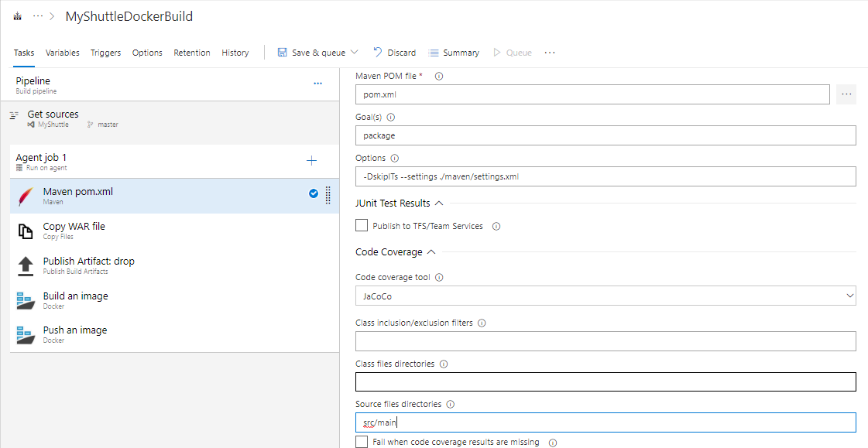This screenshot has height=448, width=868.
Task: Show info for Fail when coverage missing
Action: point(552,443)
